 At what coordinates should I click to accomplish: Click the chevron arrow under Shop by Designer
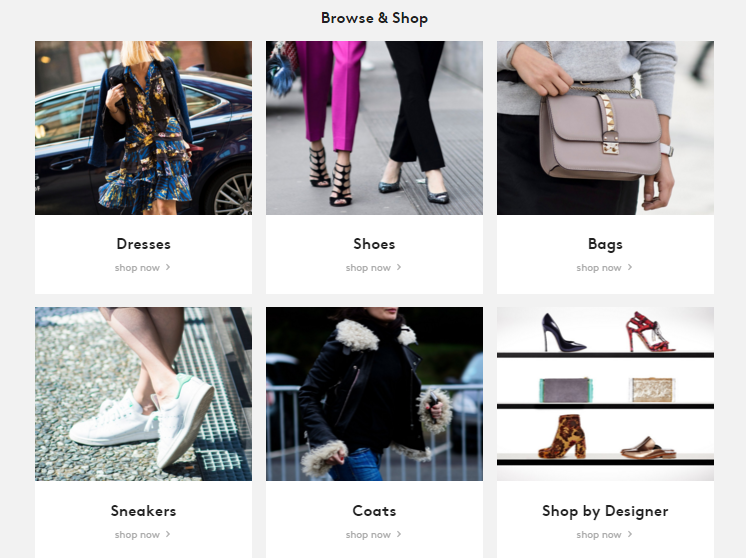point(629,534)
